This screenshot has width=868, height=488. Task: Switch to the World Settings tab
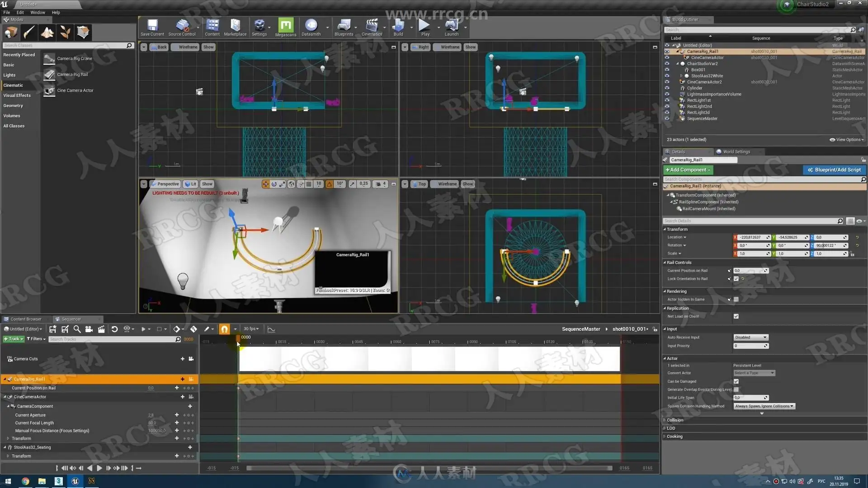click(x=736, y=152)
